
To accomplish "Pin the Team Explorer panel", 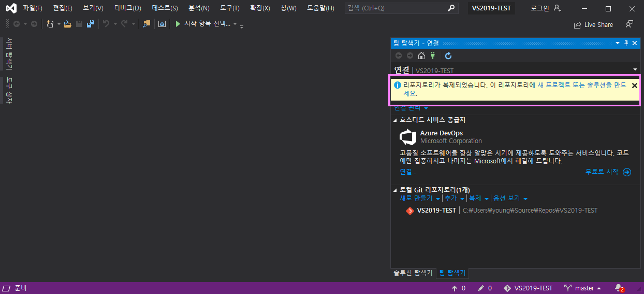I will click(626, 43).
